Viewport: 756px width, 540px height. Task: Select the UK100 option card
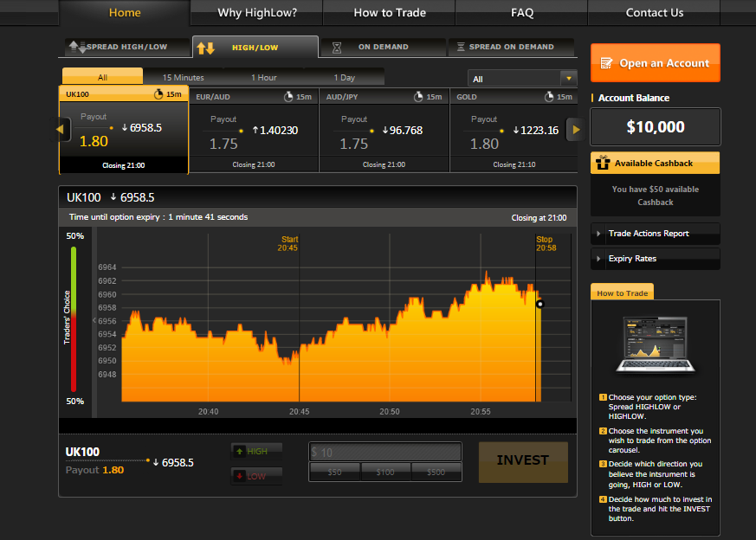pos(124,130)
